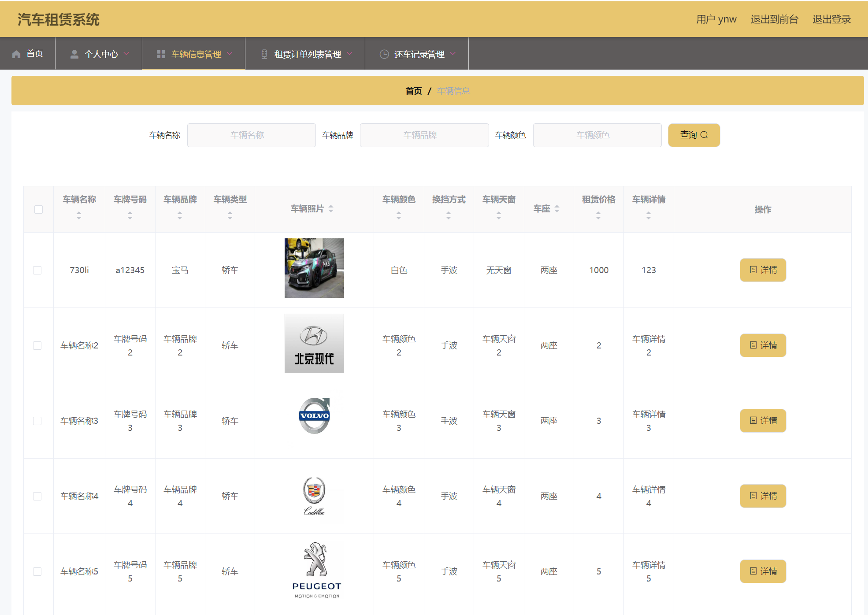
Task: Expand the 个人中心 dropdown chevron
Action: click(x=126, y=54)
